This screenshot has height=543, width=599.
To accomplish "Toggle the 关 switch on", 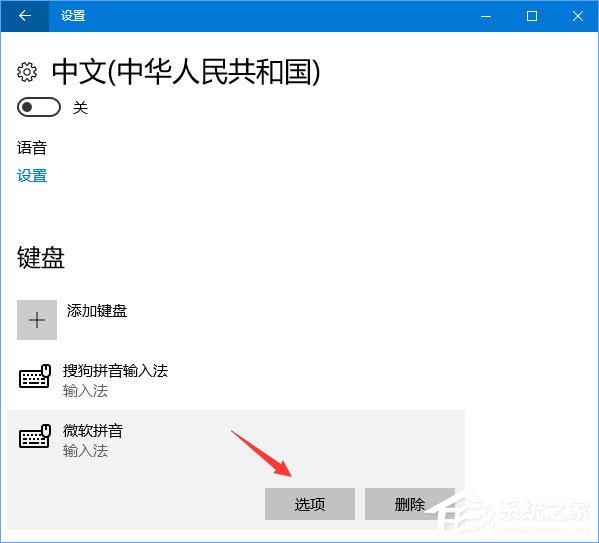I will click(x=39, y=107).
